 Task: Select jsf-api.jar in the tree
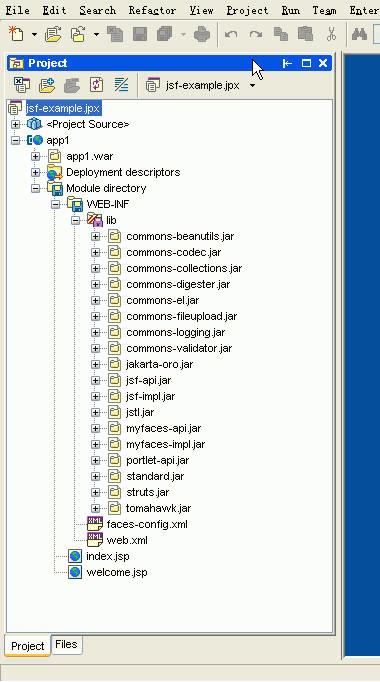[148, 381]
